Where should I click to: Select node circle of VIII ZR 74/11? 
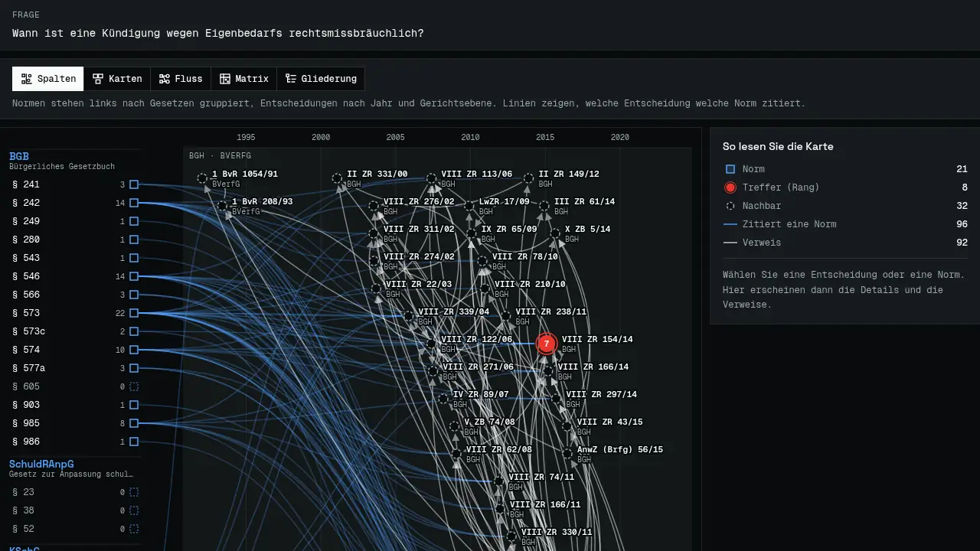click(499, 481)
